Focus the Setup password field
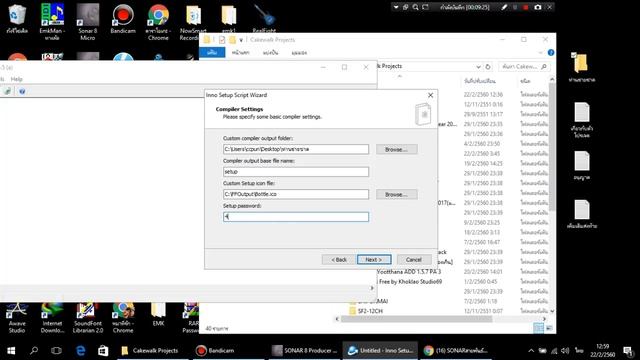The height and width of the screenshot is (360, 640). 296,217
